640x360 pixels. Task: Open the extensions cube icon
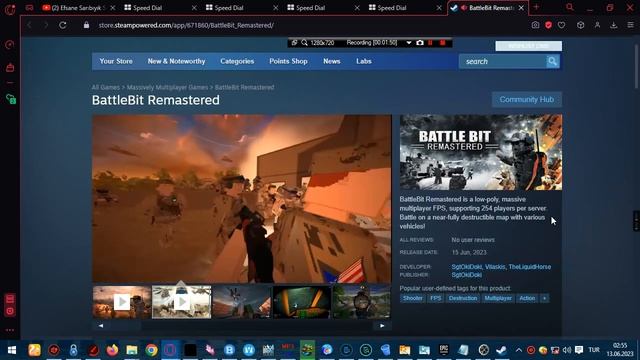click(580, 25)
